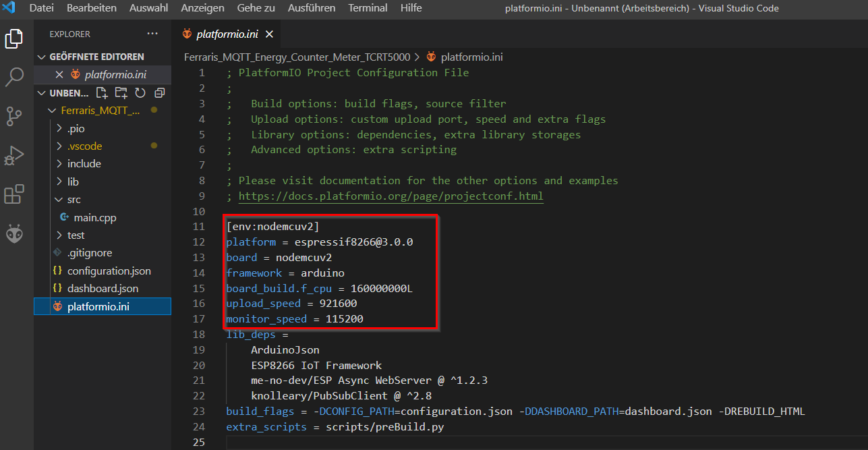Close platformio.ini in open editors list
The height and width of the screenshot is (450, 868).
(59, 74)
